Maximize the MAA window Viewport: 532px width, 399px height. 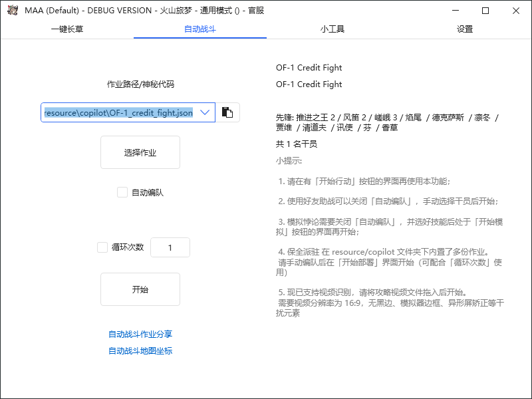486,11
